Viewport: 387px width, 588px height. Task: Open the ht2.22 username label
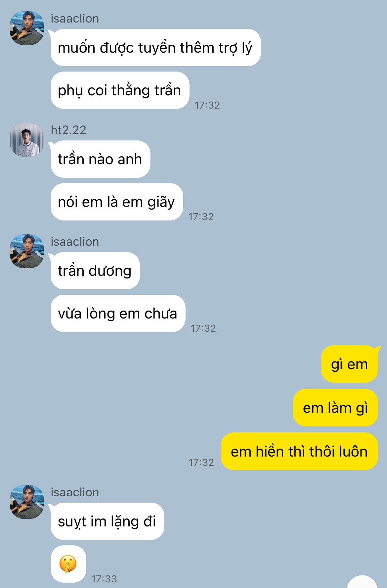(68, 130)
